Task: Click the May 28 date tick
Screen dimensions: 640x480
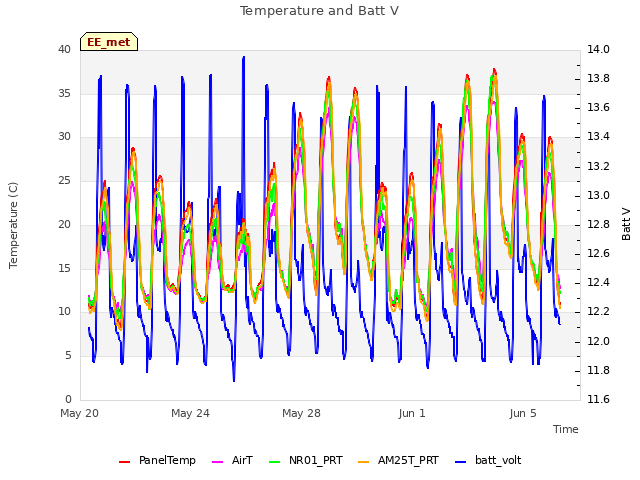Action: click(301, 413)
